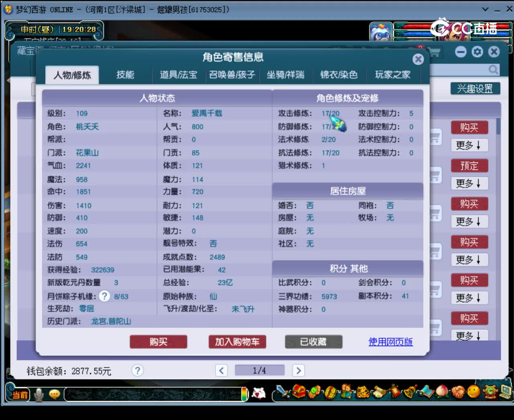Open the red lantern icon in the bottom toolbar

(395, 392)
